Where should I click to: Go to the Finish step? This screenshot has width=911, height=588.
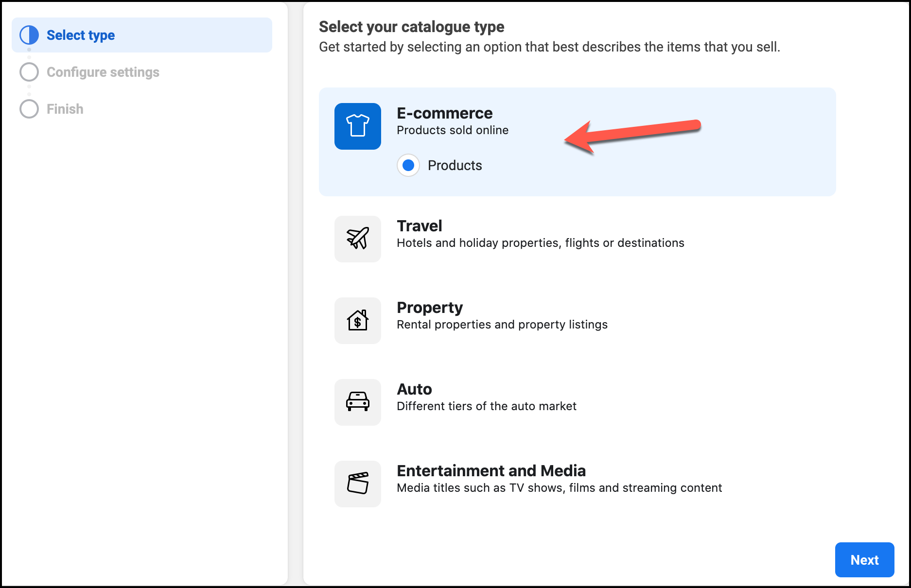[x=65, y=109]
